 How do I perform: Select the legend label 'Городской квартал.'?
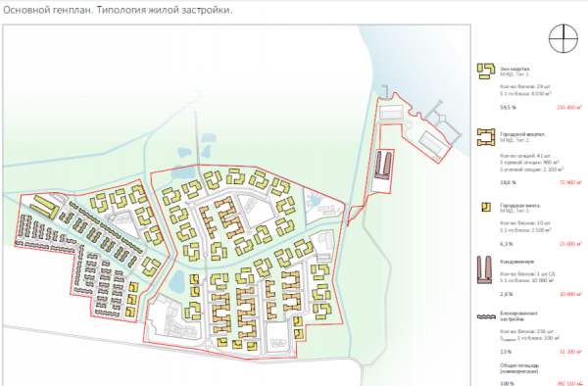click(x=522, y=134)
